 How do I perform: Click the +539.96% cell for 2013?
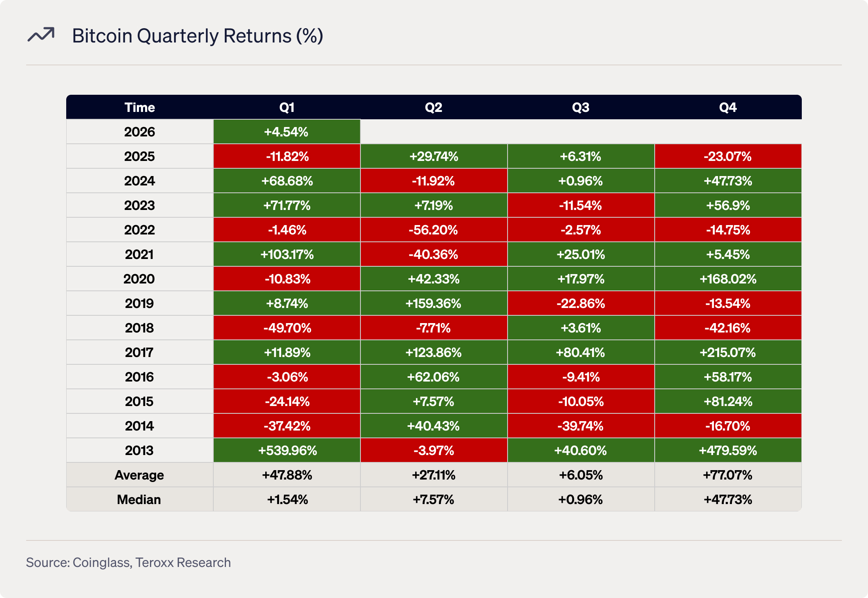[x=286, y=451]
